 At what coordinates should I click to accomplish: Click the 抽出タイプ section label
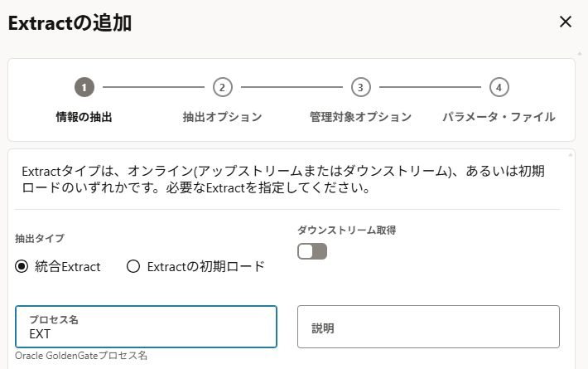point(40,238)
